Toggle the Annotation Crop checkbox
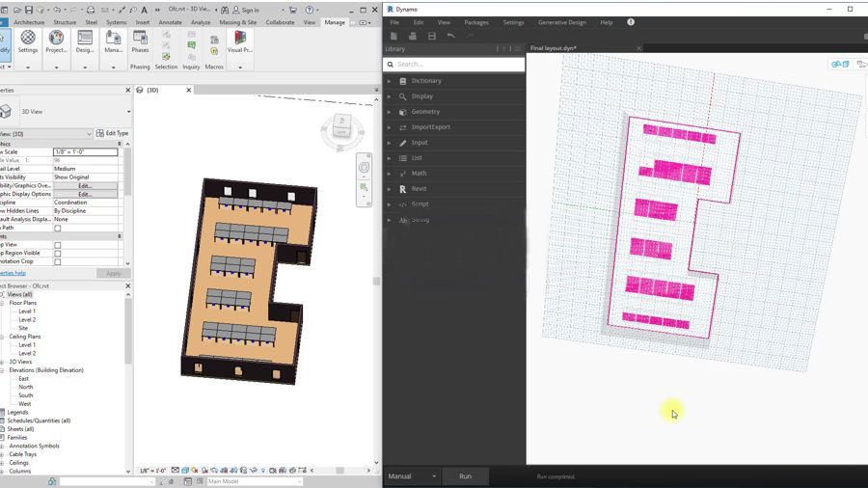This screenshot has height=488, width=868. (x=58, y=262)
